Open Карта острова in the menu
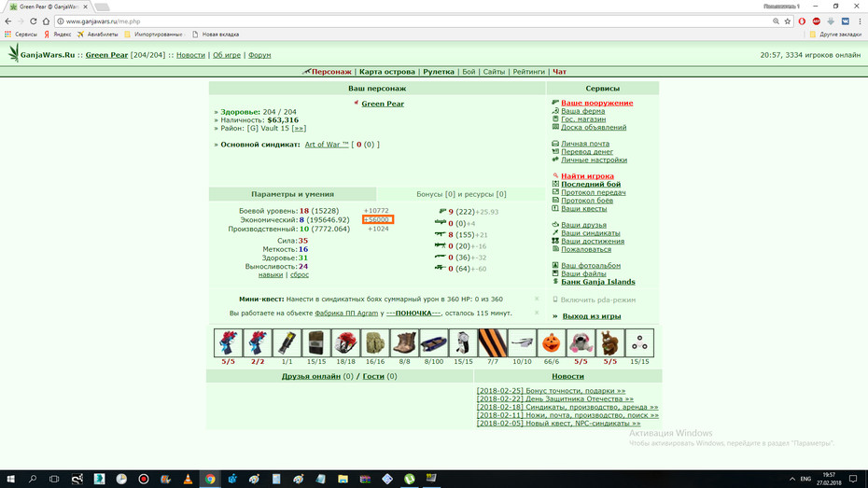Image resolution: width=868 pixels, height=488 pixels. pyautogui.click(x=387, y=71)
